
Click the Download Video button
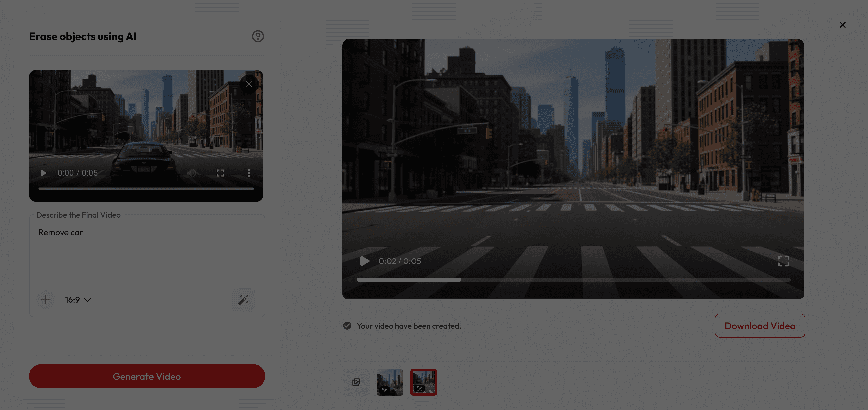[760, 326]
